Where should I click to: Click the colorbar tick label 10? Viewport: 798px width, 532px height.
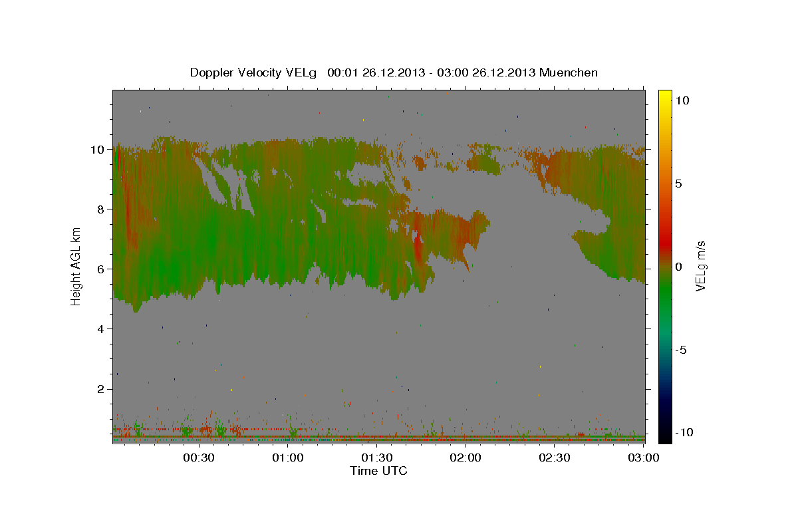pos(682,100)
